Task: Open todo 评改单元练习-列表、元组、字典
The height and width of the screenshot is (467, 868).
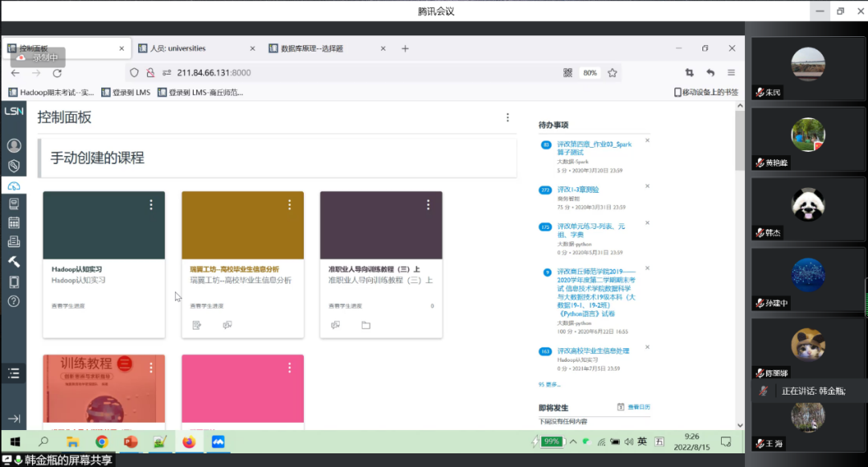Action: point(592,230)
